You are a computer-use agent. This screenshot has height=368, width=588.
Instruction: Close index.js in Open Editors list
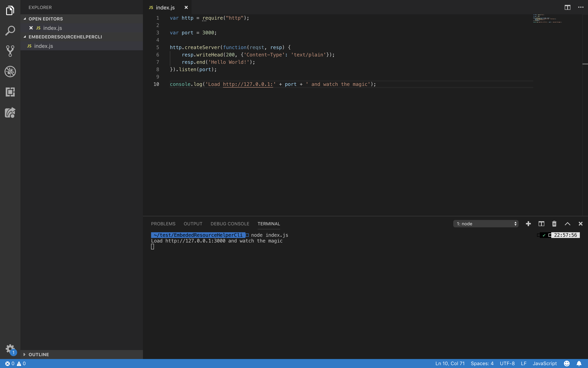coord(31,28)
